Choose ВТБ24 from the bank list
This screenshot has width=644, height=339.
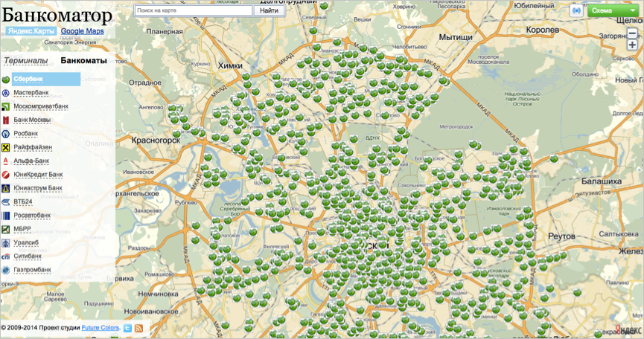23,201
